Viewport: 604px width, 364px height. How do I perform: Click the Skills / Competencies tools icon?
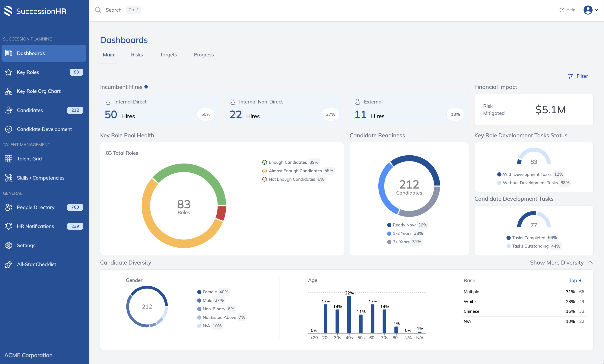tap(9, 178)
